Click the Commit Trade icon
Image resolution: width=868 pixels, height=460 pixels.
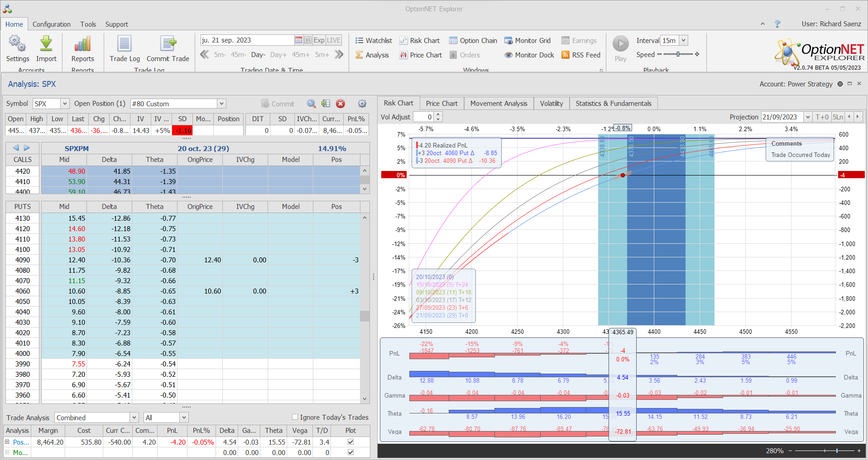pos(168,44)
